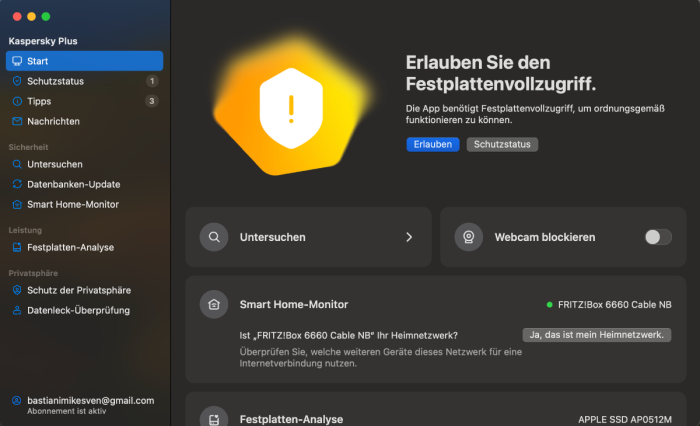Click the blue Erlauben button
Image resolution: width=700 pixels, height=426 pixels.
(x=433, y=144)
